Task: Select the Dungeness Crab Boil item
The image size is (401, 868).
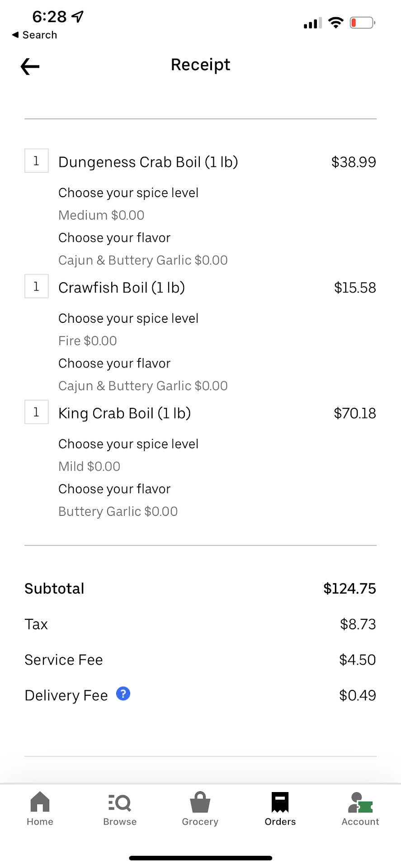Action: (x=148, y=162)
